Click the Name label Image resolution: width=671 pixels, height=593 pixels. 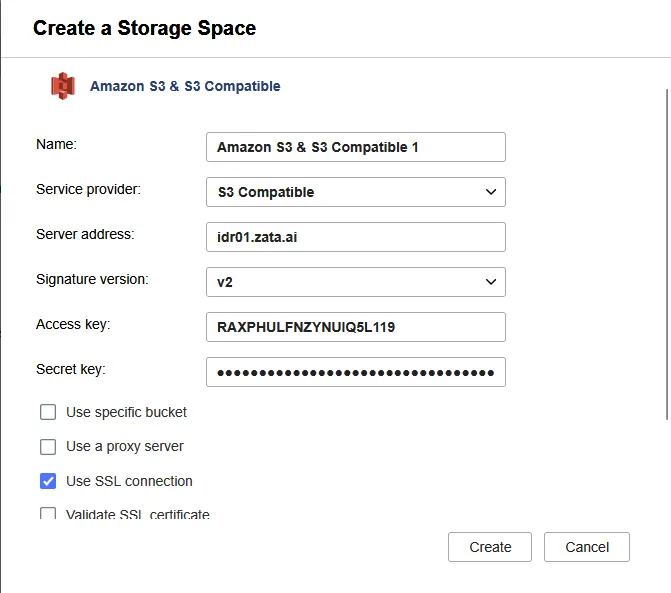point(56,144)
